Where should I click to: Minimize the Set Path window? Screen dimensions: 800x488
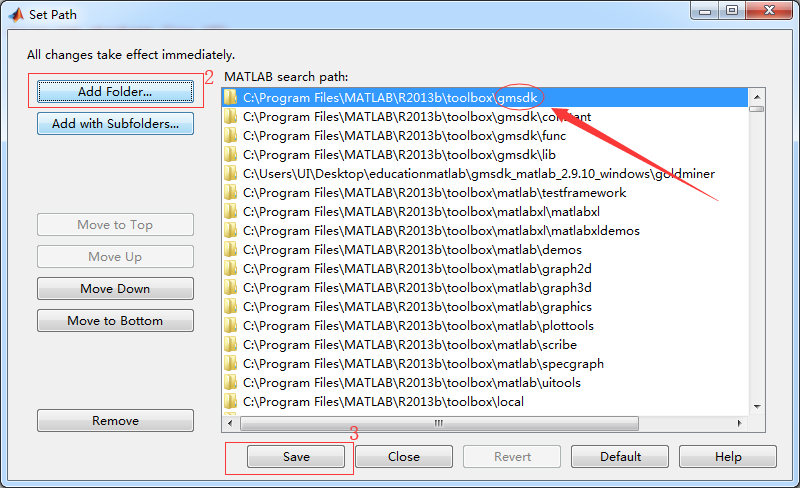click(705, 11)
